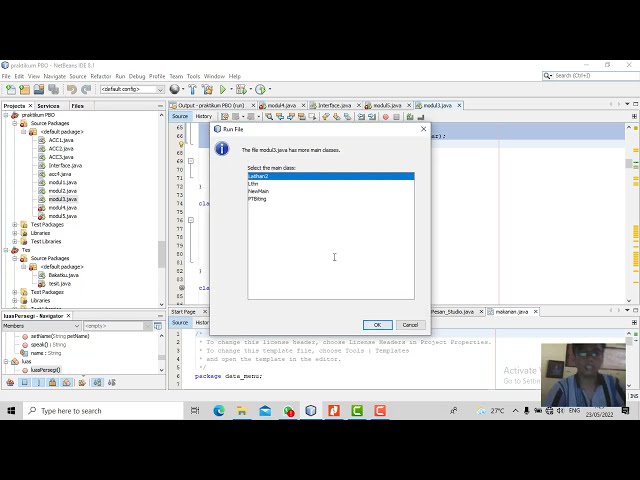
Task: Select Bakatku.java in the Tes project
Action: [x=63, y=275]
